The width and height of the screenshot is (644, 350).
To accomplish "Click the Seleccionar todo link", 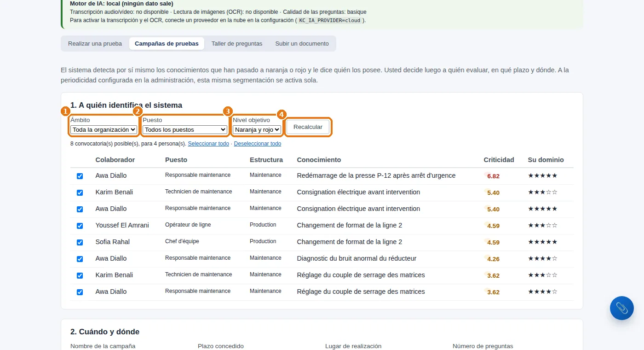I will pyautogui.click(x=208, y=144).
